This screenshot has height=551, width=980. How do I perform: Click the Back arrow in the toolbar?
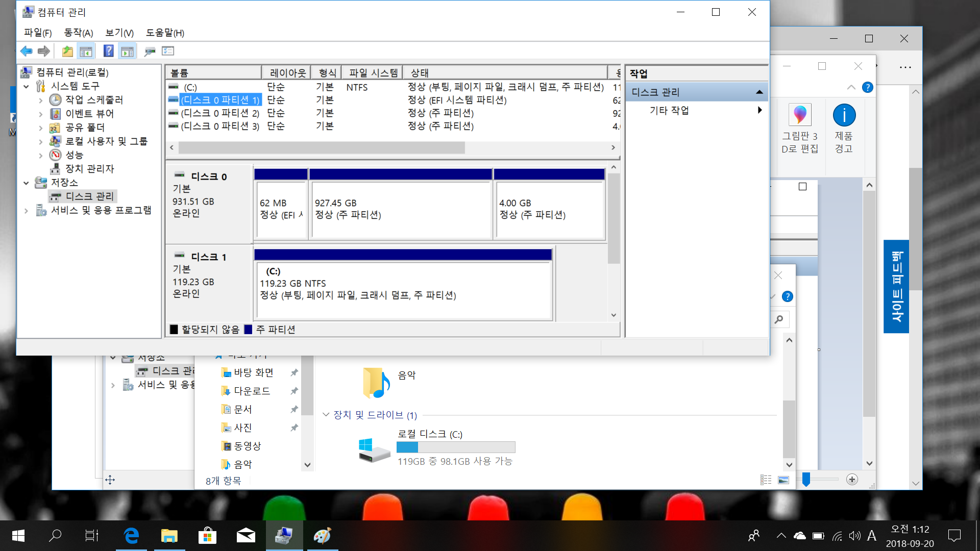(x=26, y=51)
